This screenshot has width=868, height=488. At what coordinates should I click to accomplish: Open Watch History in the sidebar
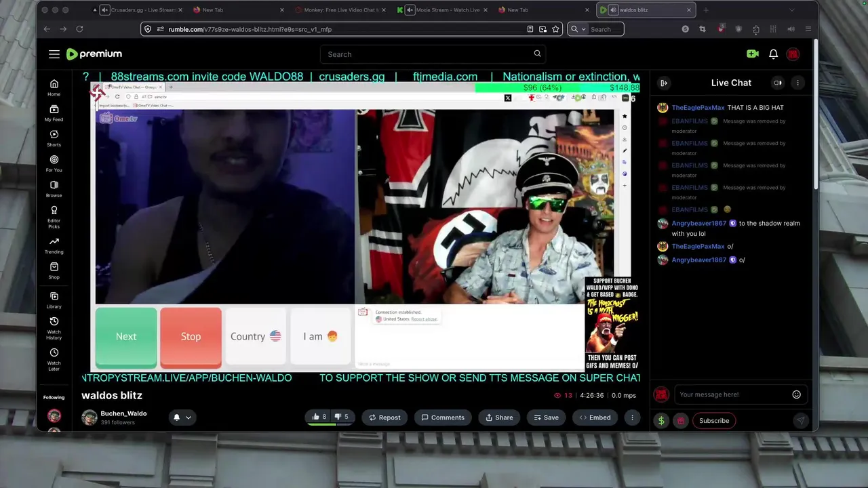tap(54, 328)
